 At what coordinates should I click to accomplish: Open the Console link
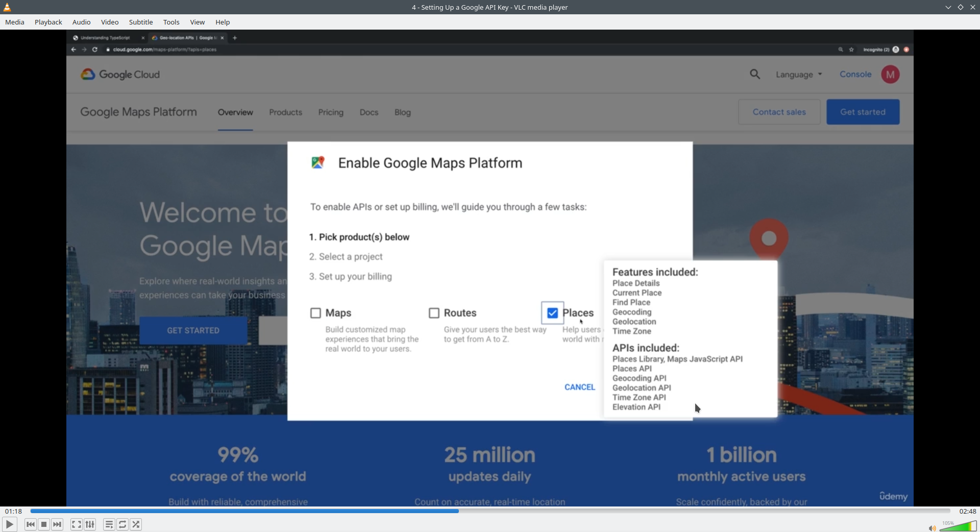855,74
